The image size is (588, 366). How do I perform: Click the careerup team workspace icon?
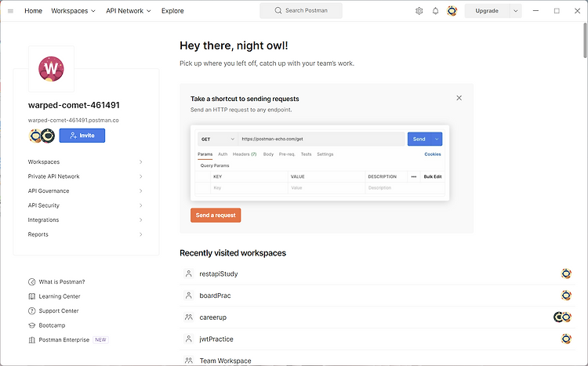(189, 317)
